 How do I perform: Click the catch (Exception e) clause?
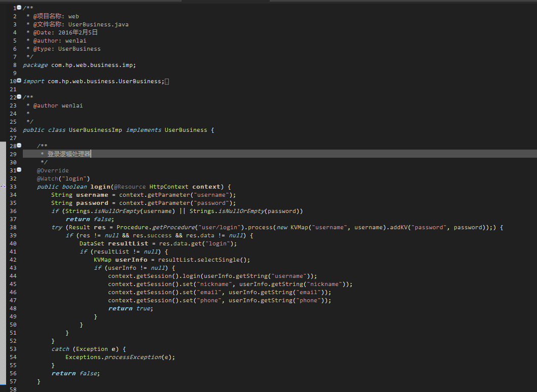click(x=85, y=349)
